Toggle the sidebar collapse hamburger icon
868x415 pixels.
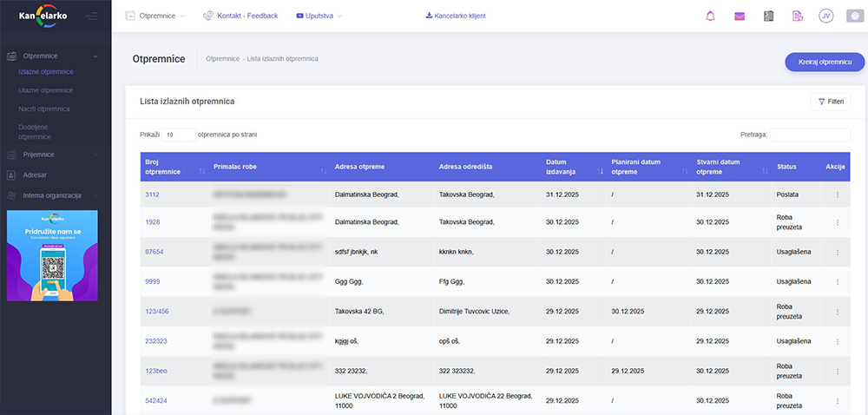(x=92, y=16)
